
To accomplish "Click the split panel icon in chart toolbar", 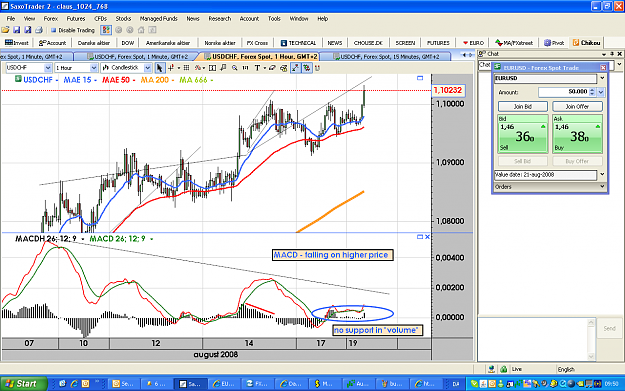I will (x=212, y=68).
